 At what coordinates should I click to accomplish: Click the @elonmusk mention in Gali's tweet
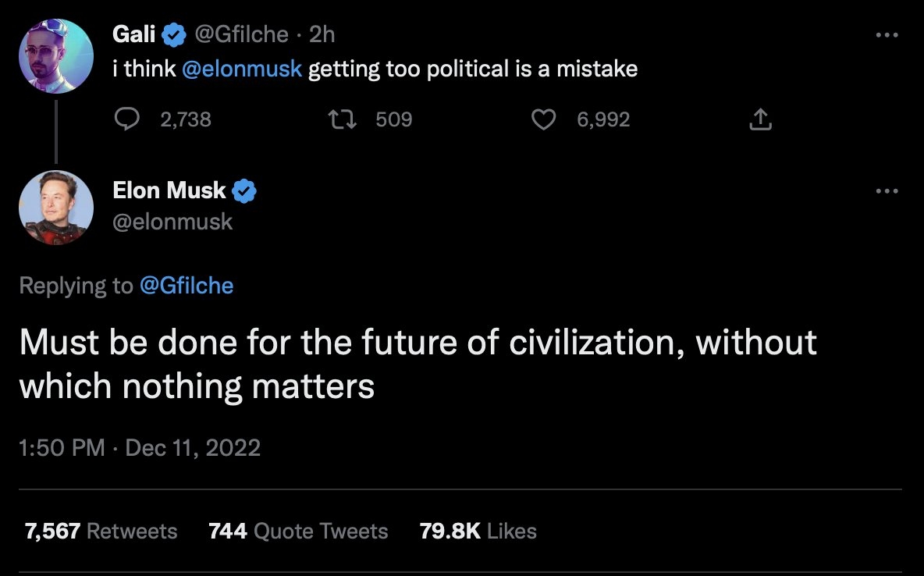coord(241,69)
